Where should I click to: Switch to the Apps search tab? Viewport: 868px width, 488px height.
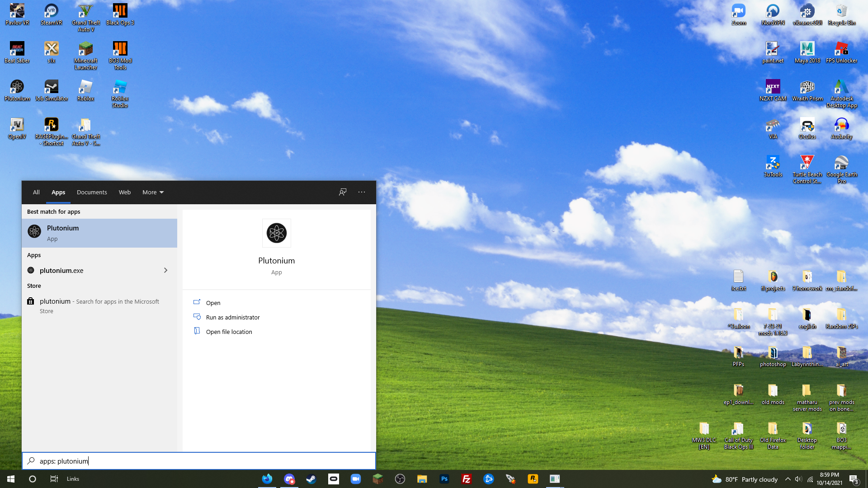pos(58,192)
